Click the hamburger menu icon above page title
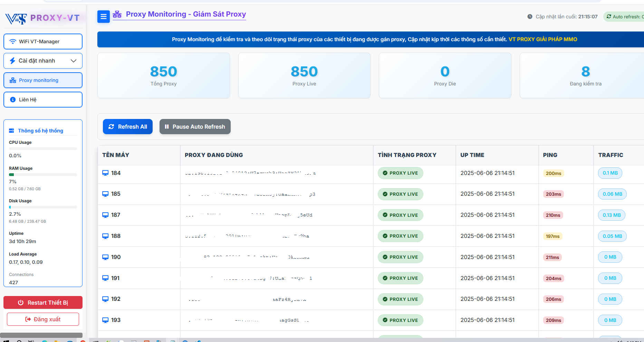This screenshot has height=342, width=644. [103, 16]
